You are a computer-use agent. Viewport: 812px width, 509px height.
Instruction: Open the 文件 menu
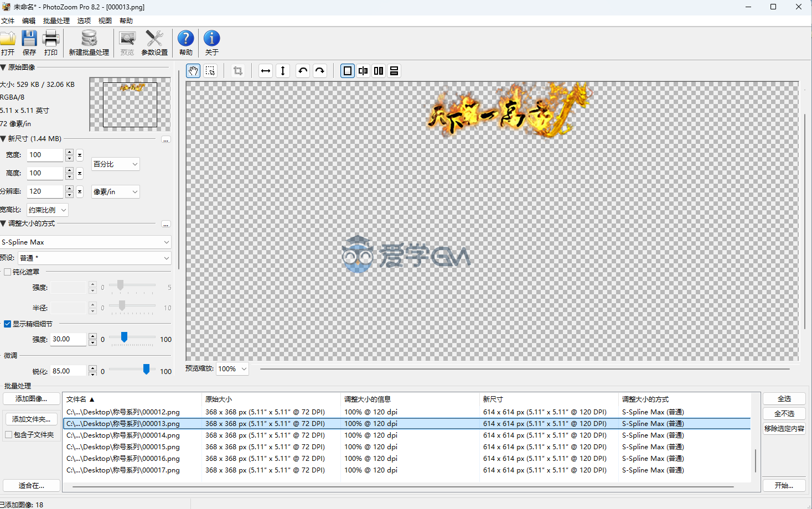pos(8,21)
